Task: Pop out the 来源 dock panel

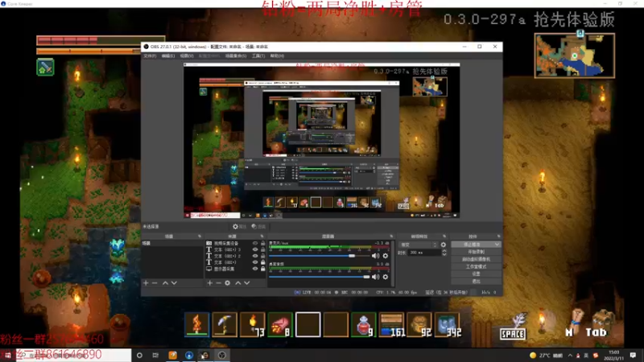Action: 262,237
